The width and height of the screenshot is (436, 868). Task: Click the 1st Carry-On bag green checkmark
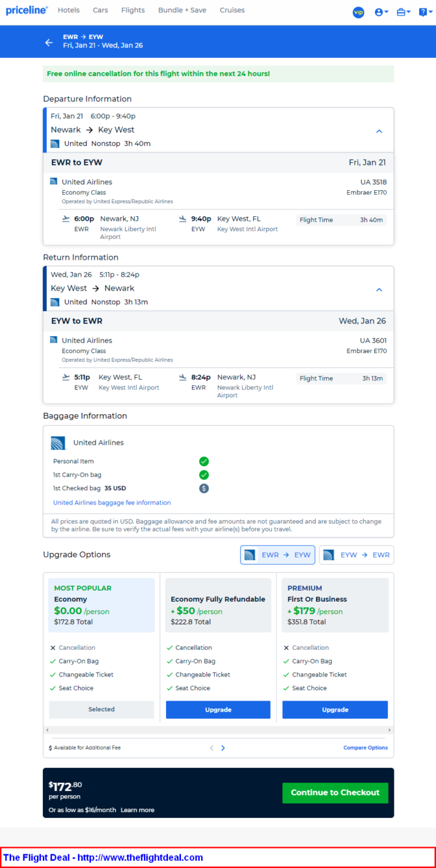(204, 475)
